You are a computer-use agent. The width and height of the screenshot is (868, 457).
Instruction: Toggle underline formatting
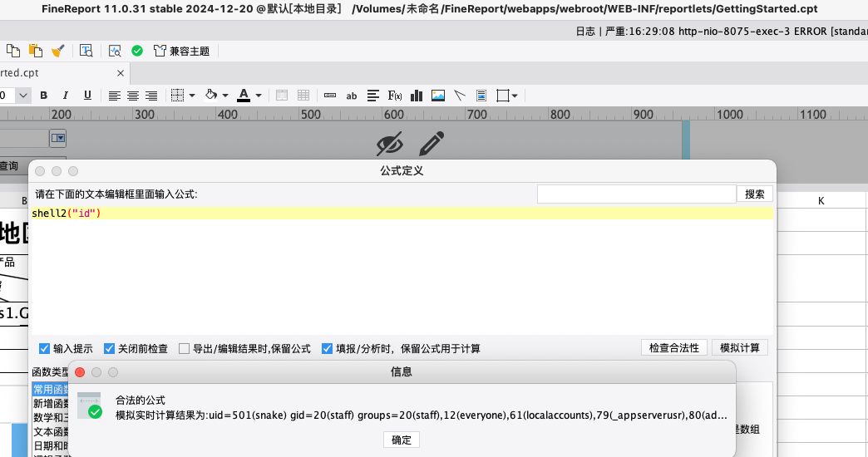point(87,96)
